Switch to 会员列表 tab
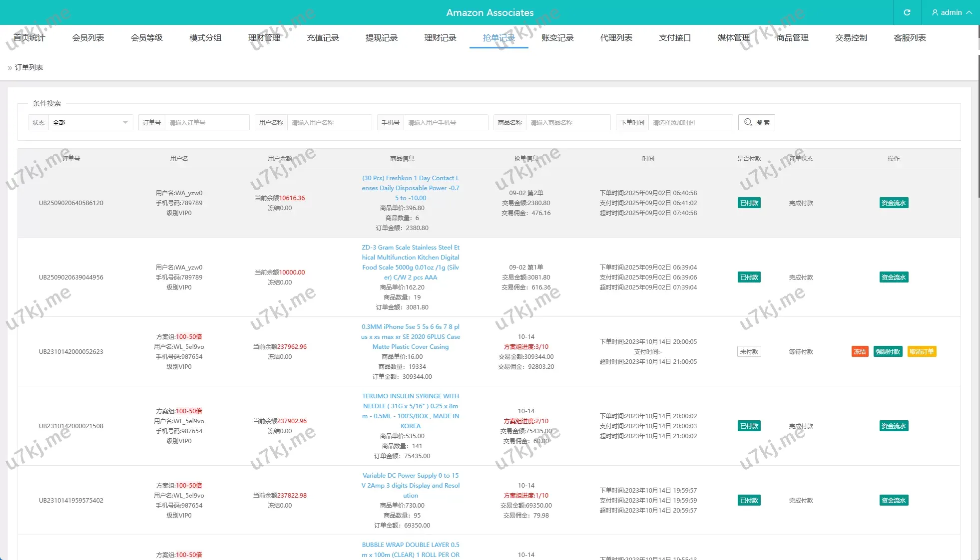 click(88, 38)
